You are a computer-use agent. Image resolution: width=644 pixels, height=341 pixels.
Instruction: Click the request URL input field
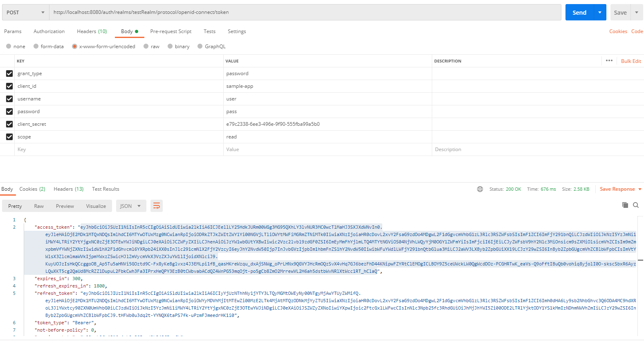pyautogui.click(x=305, y=12)
